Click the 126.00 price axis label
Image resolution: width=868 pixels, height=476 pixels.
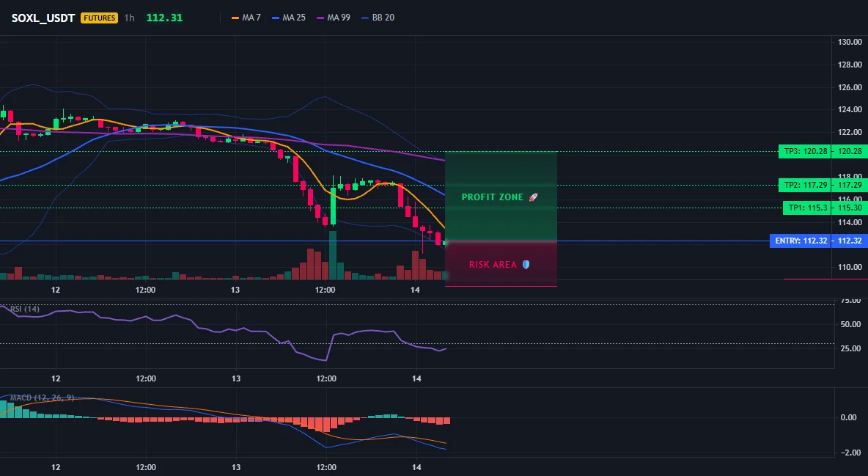click(x=850, y=87)
